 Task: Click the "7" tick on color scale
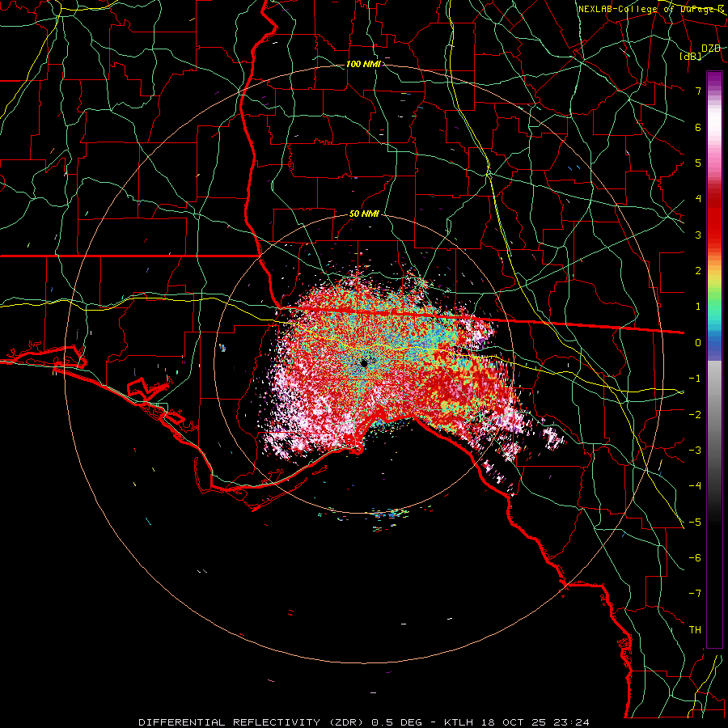(x=698, y=91)
